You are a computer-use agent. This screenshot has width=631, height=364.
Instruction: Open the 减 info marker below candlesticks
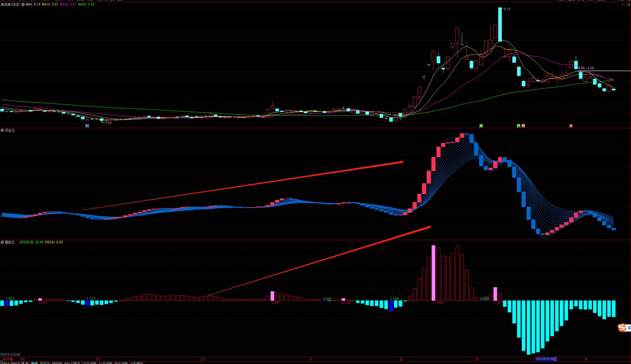[x=481, y=126]
